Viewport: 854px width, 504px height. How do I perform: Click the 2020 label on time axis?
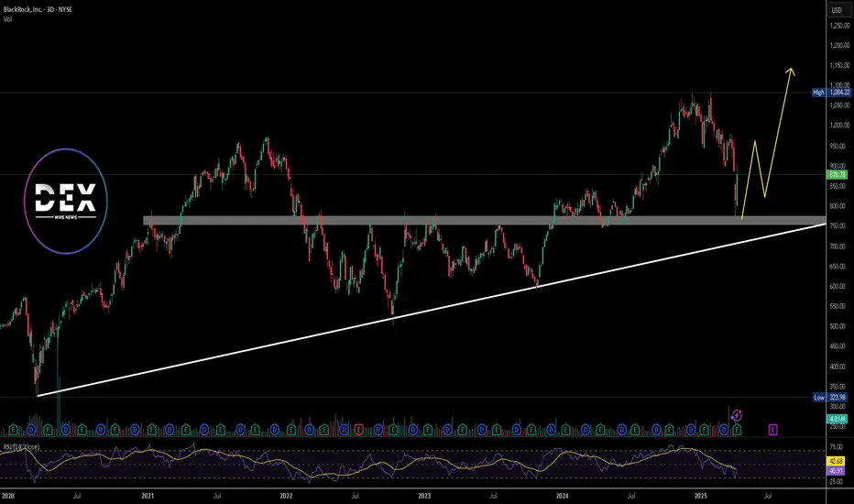click(7, 496)
